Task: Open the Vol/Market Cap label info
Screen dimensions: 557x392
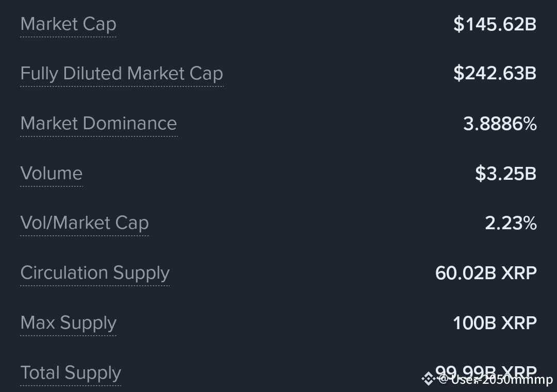Action: click(x=85, y=223)
